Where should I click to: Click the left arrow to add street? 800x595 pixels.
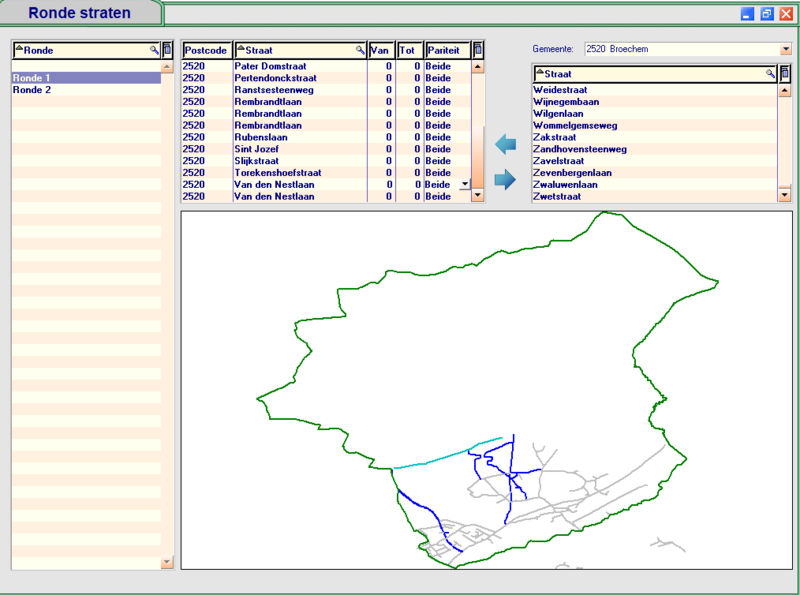[506, 145]
